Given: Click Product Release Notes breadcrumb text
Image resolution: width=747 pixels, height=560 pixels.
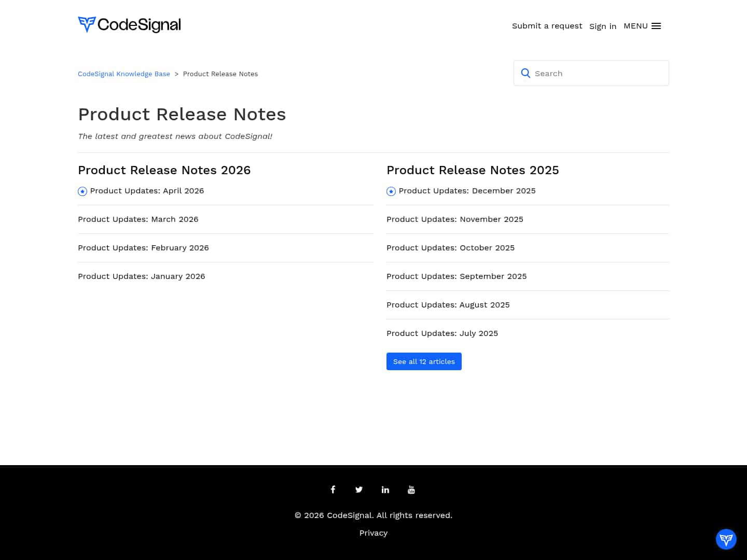Looking at the screenshot, I should coord(220,74).
